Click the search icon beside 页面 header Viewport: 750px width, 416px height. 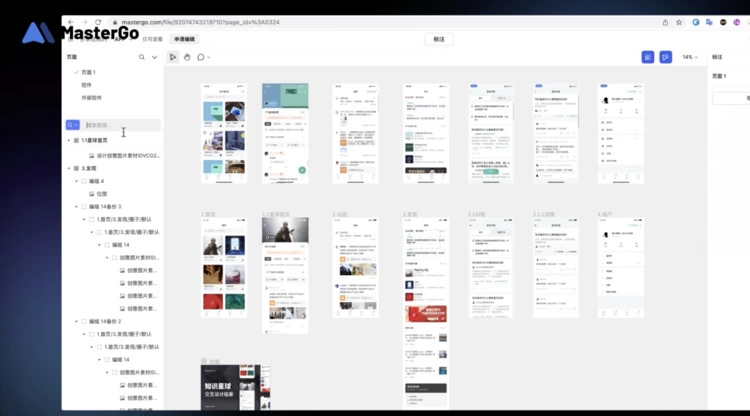coord(142,57)
